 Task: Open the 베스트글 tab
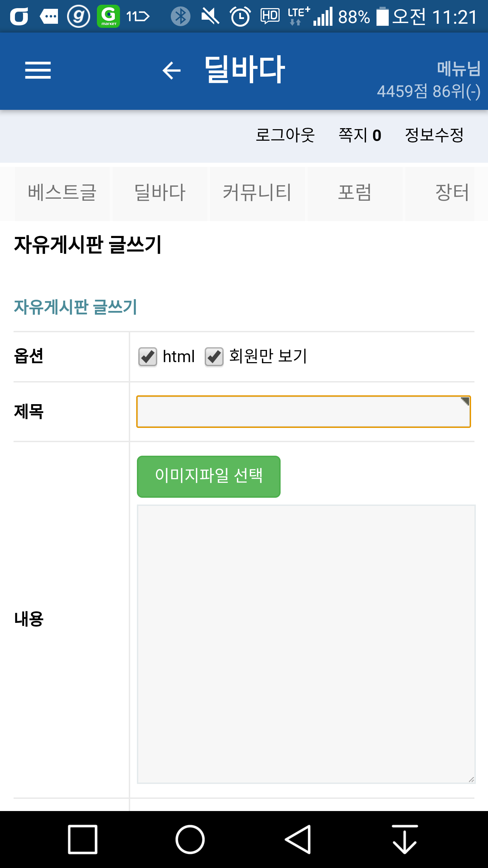click(x=62, y=193)
